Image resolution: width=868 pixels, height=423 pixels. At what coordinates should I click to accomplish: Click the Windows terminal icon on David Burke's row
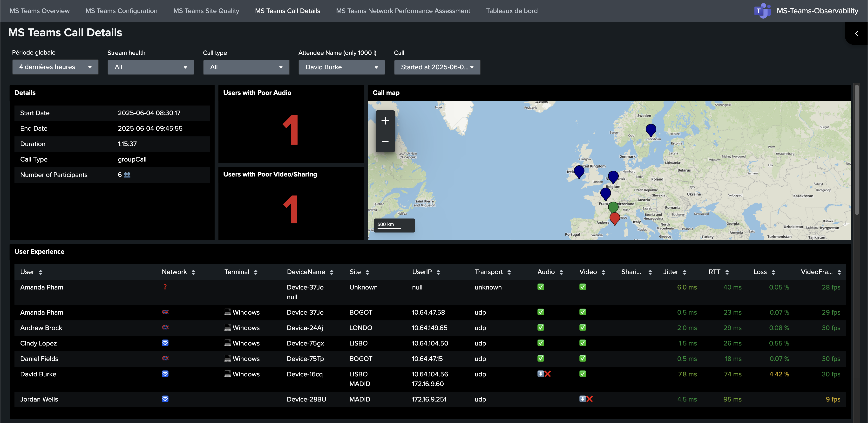[228, 374]
